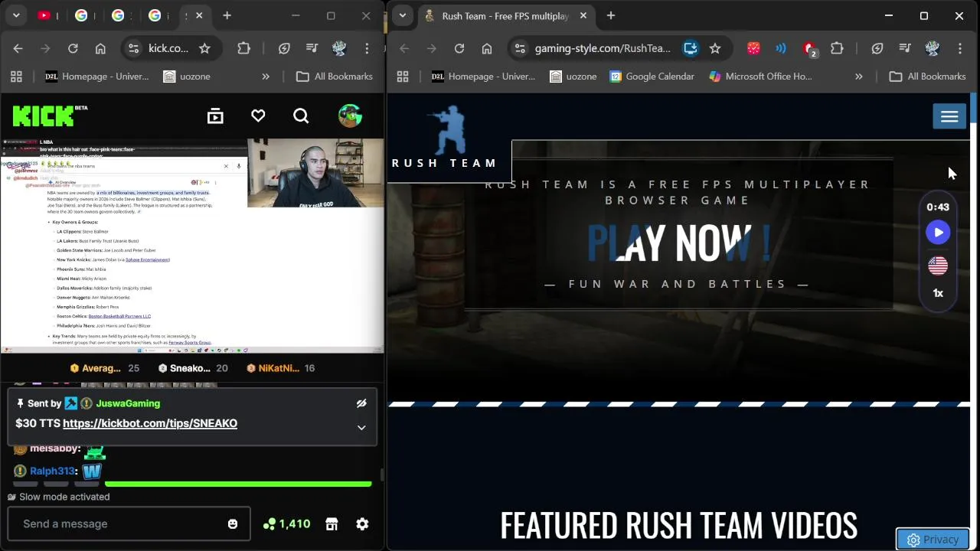This screenshot has height=551, width=980.
Task: Switch to the third Google tab
Action: [155, 15]
